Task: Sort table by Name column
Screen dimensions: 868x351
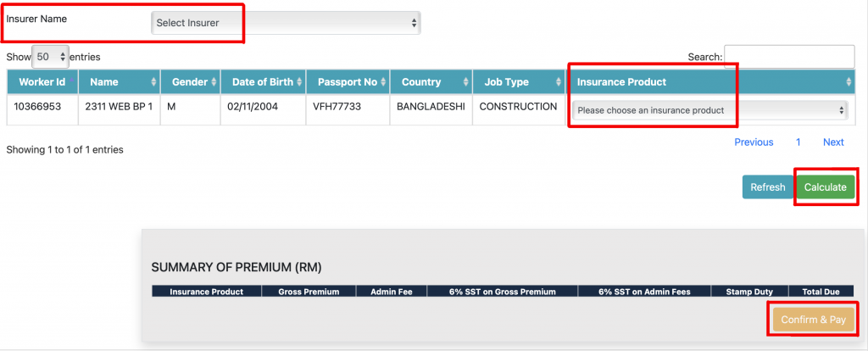Action: [119, 82]
